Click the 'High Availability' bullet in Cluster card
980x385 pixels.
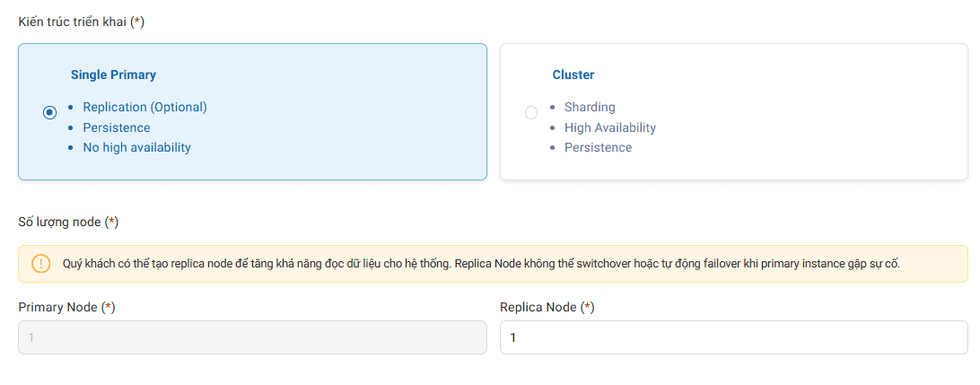(610, 127)
